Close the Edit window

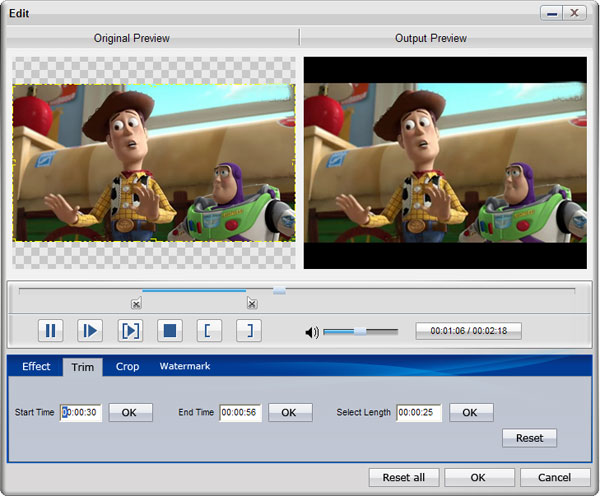click(x=574, y=13)
